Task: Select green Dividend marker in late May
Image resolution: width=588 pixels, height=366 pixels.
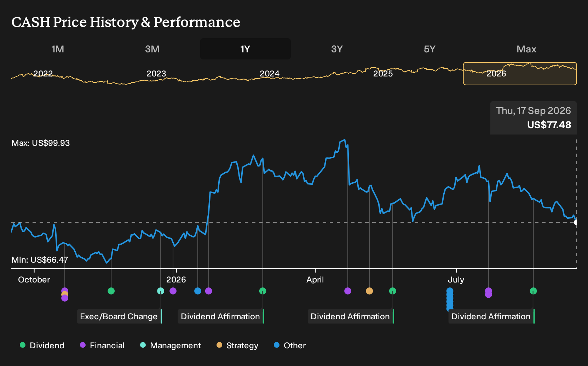Action: [393, 291]
